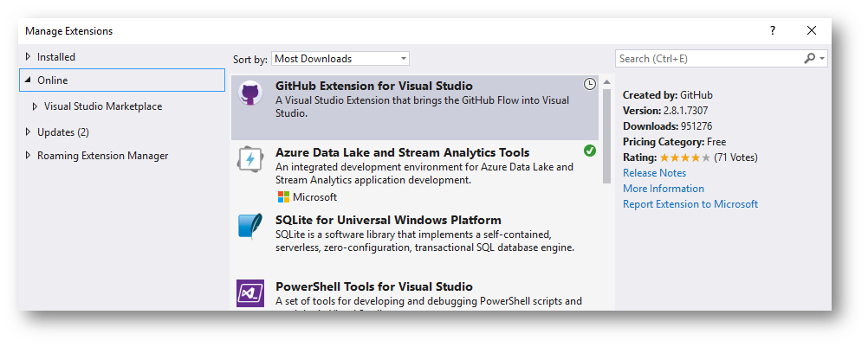Click Report Extension to Microsoft link
Image resolution: width=868 pixels, height=347 pixels.
point(690,204)
